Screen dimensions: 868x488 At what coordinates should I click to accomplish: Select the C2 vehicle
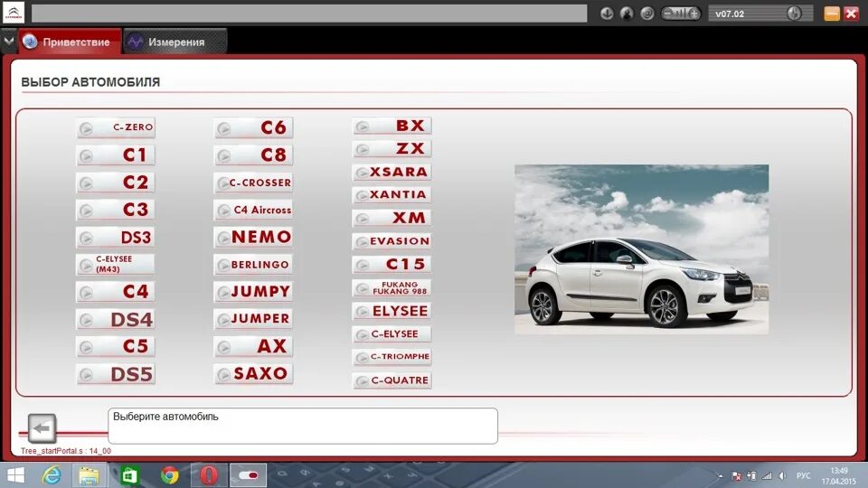click(116, 182)
